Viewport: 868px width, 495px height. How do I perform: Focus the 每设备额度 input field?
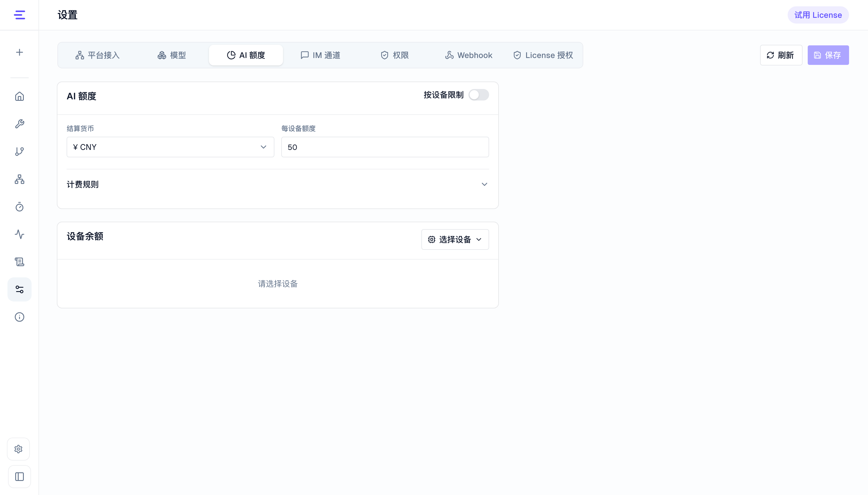[x=385, y=147]
